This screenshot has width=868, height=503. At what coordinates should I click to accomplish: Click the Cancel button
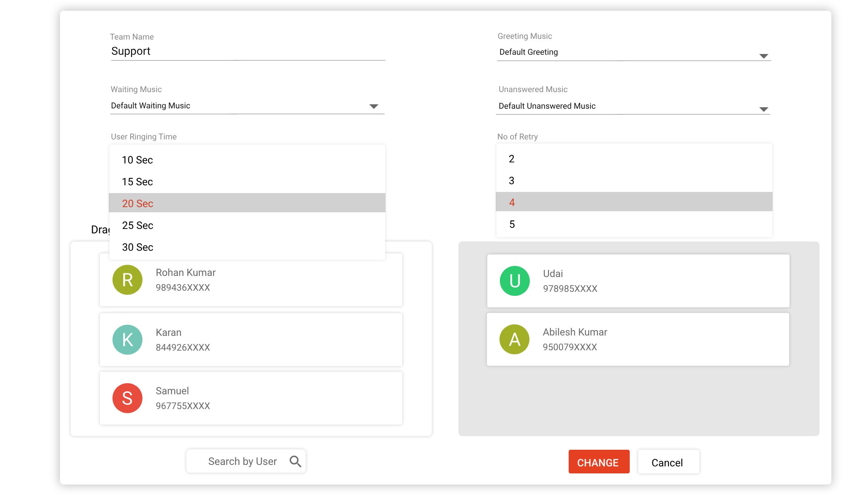click(667, 462)
